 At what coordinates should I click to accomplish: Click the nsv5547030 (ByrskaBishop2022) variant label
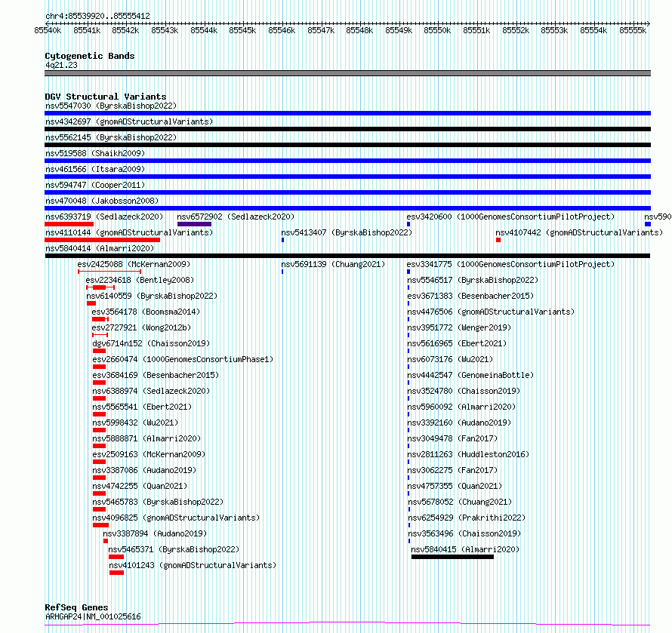point(111,106)
